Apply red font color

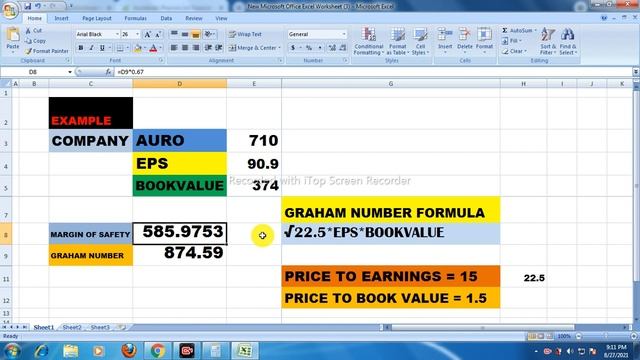coord(153,48)
